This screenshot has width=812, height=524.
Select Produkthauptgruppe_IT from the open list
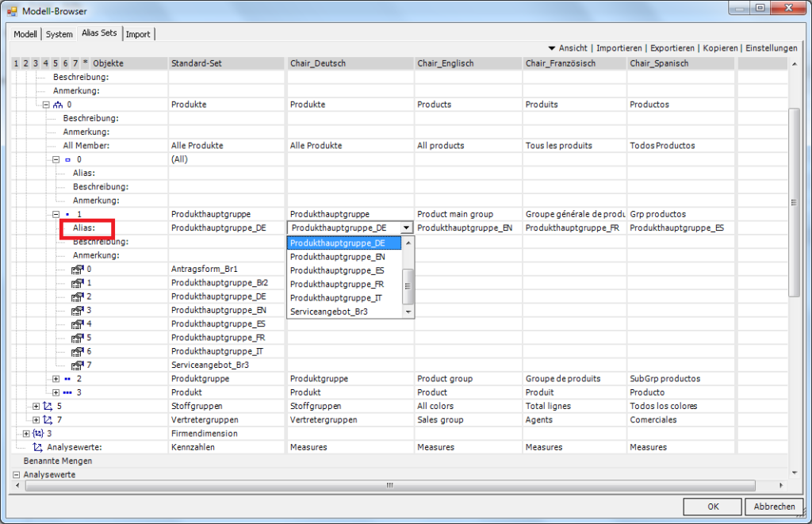tap(335, 297)
